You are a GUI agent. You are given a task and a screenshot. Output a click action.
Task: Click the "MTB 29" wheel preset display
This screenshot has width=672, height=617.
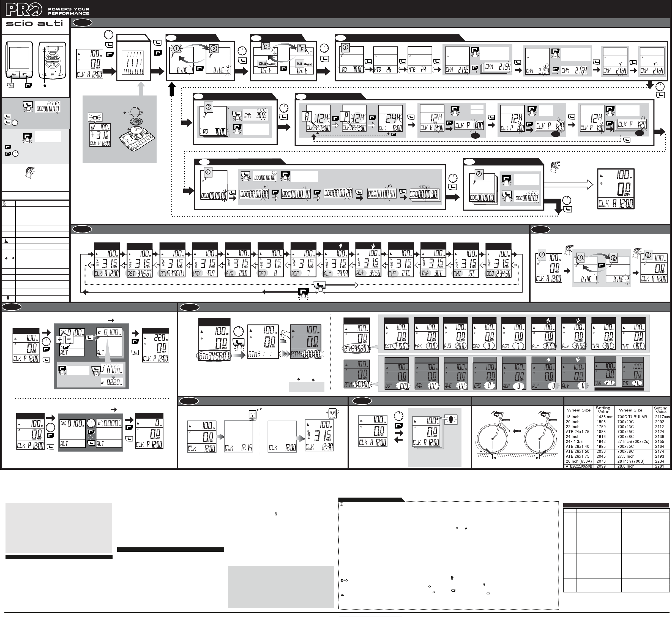click(x=420, y=60)
